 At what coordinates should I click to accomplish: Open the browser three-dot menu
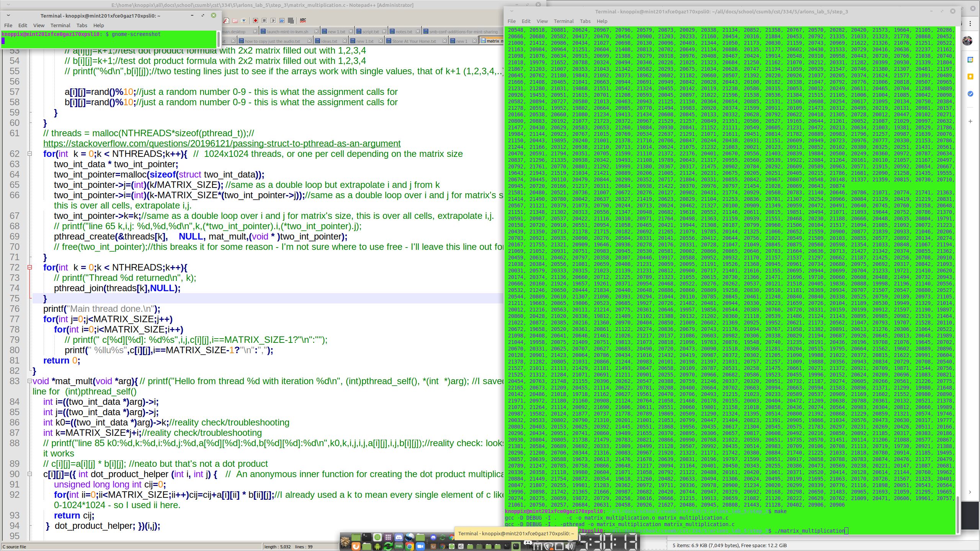[970, 24]
